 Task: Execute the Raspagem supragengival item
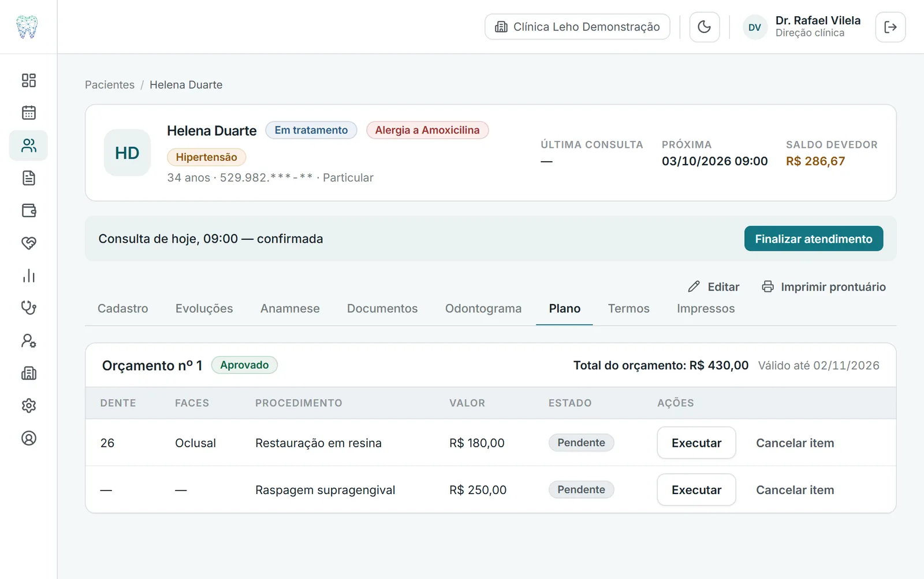tap(696, 489)
